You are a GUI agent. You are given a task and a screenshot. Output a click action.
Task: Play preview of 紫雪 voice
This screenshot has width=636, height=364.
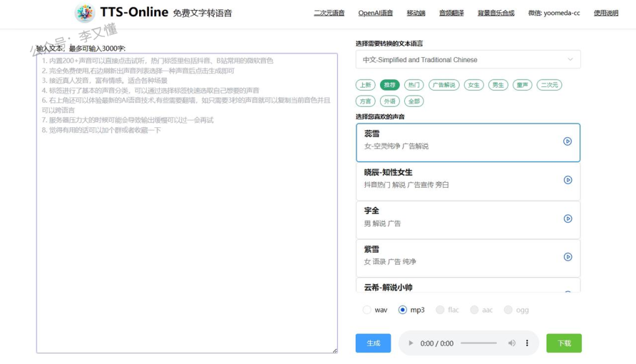pos(567,257)
